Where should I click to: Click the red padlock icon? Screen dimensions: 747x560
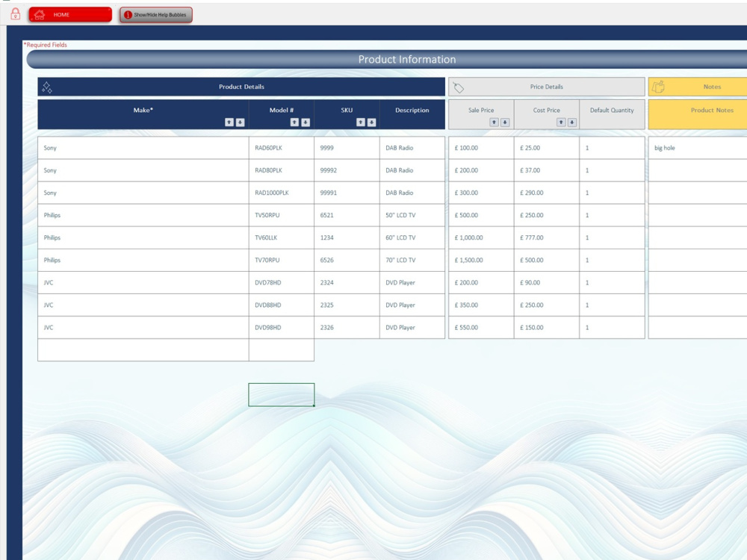pos(15,14)
